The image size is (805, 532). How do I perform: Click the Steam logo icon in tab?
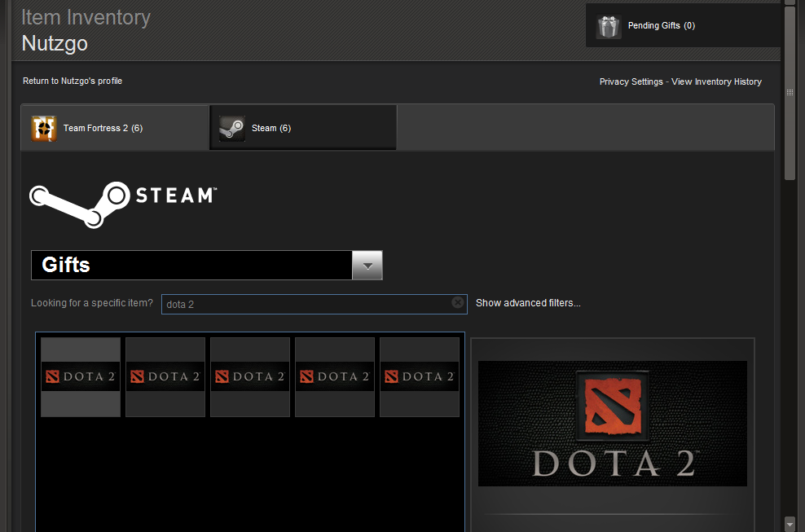232,129
